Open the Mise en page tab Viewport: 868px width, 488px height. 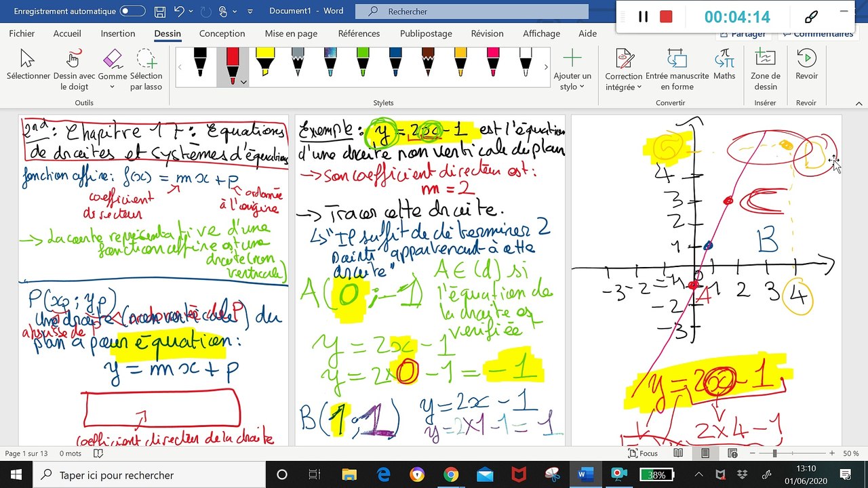[291, 33]
